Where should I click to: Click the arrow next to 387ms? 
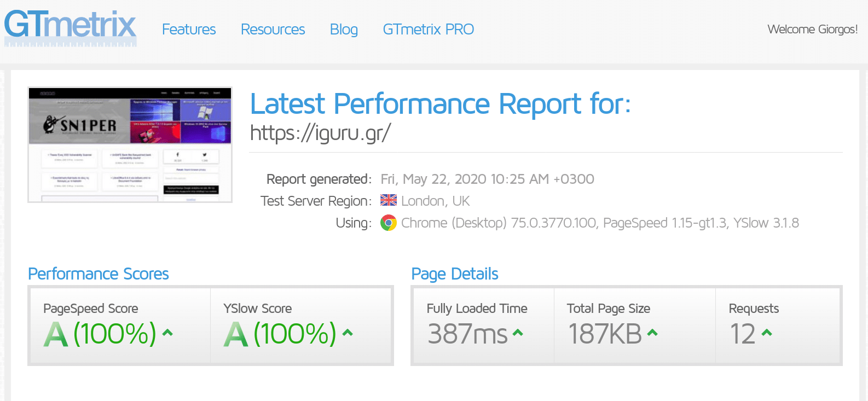tap(518, 332)
